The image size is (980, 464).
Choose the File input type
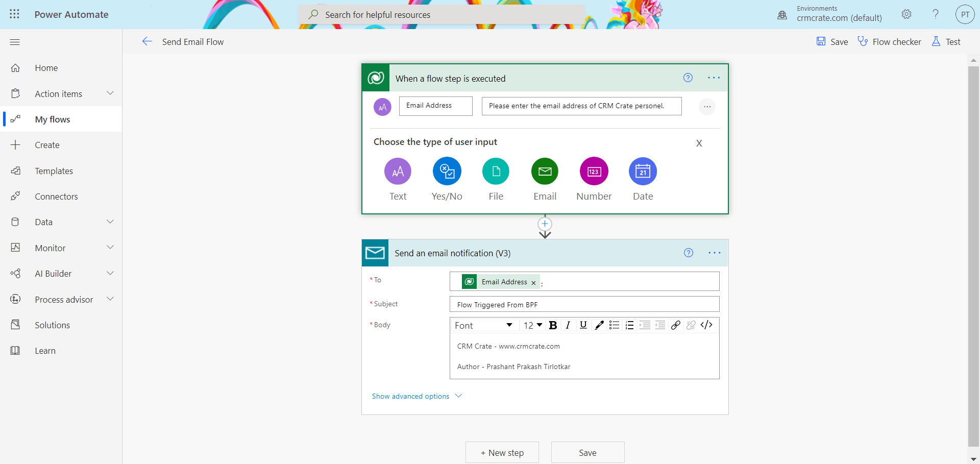[496, 172]
